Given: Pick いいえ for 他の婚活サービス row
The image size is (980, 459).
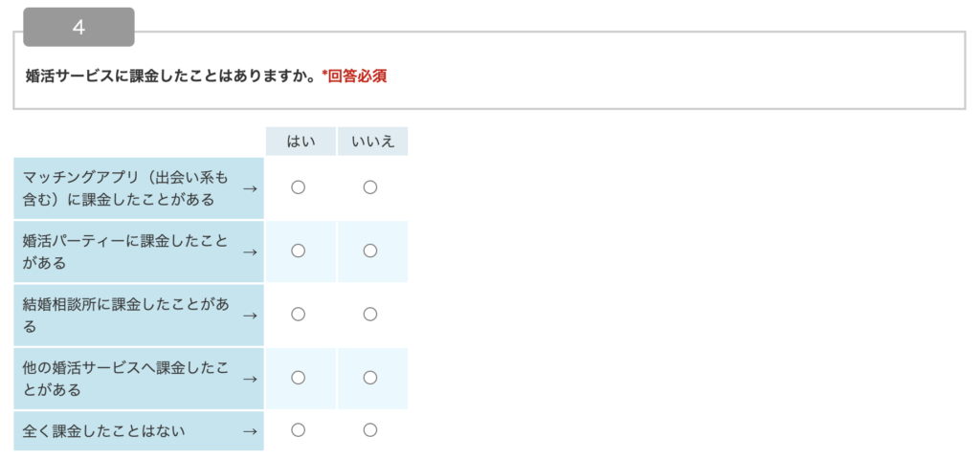Looking at the screenshot, I should tap(370, 378).
